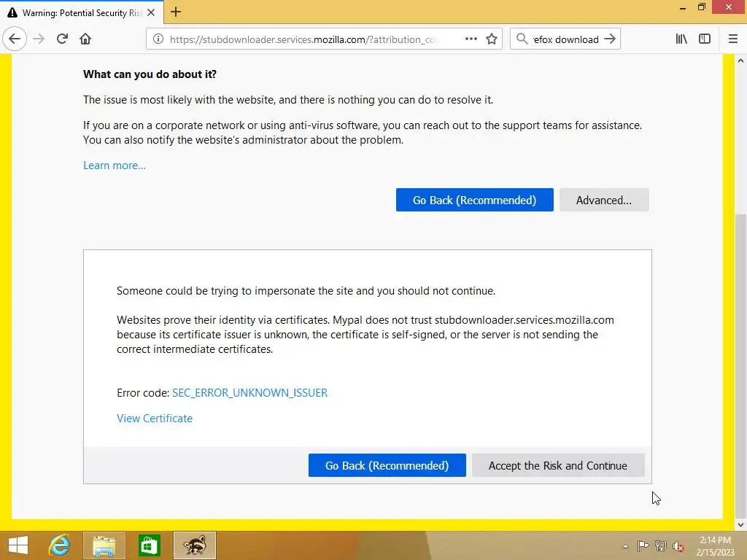Open the browser home page
Image resolution: width=747 pixels, height=560 pixels.
[85, 39]
